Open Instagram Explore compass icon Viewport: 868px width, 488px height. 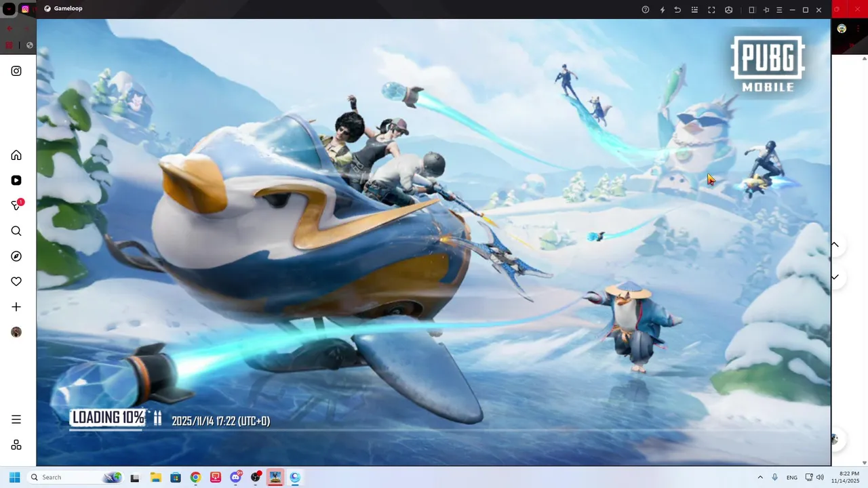point(16,256)
